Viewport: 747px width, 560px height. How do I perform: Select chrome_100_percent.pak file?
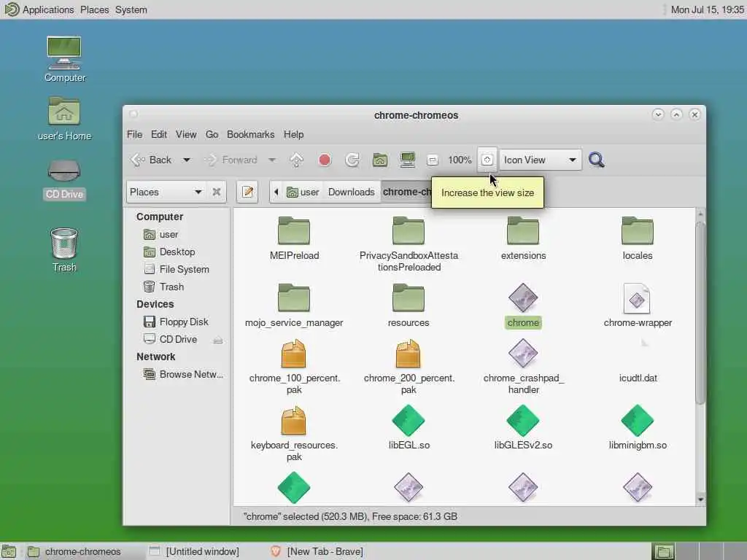(294, 367)
